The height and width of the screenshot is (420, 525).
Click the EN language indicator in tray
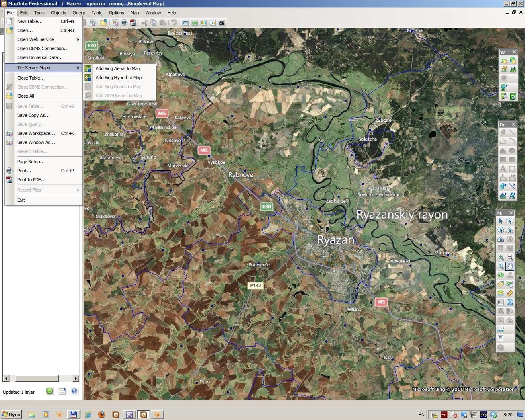(x=421, y=415)
